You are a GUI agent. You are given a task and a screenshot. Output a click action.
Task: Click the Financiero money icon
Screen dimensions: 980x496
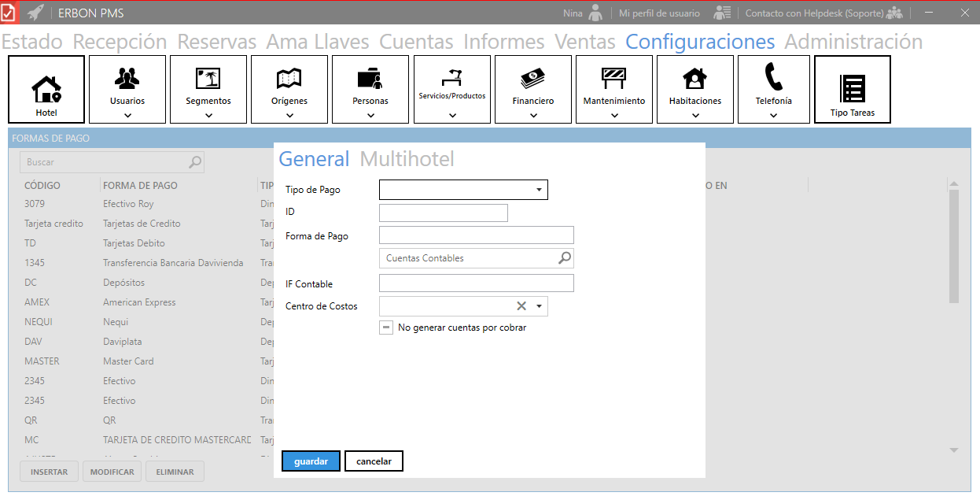click(x=533, y=78)
